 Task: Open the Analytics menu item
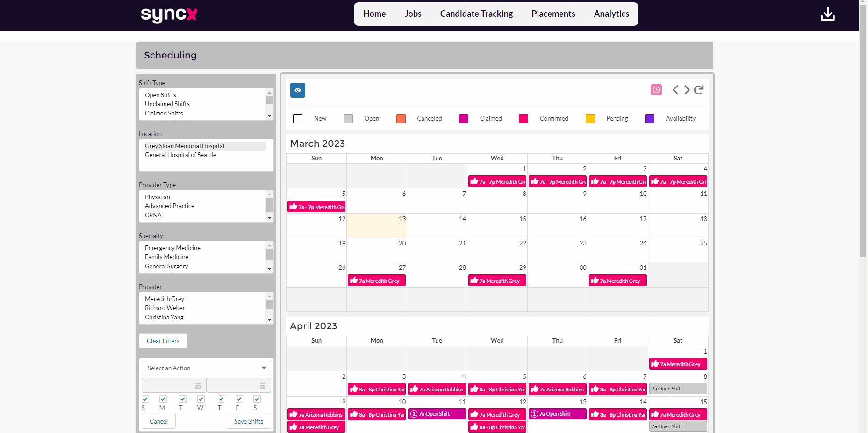611,14
